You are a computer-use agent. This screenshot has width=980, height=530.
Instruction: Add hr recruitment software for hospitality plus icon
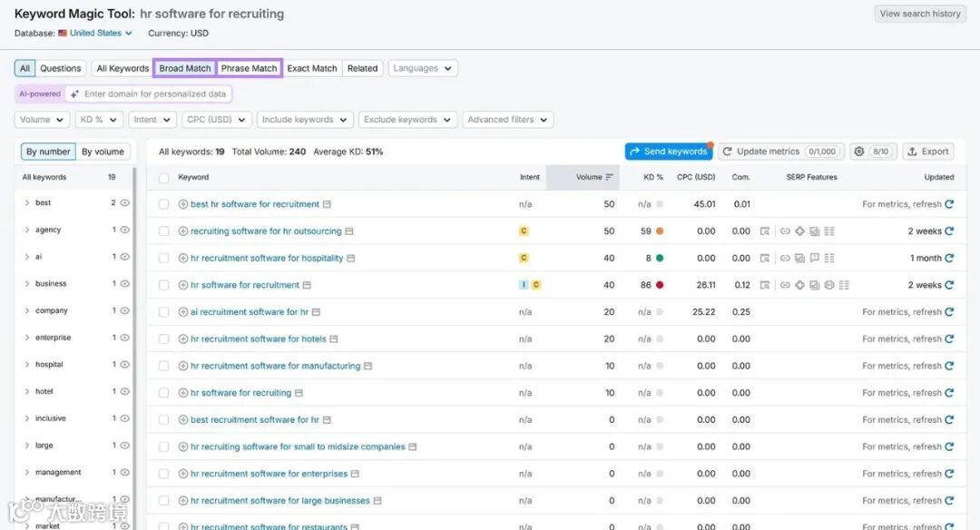(183, 258)
